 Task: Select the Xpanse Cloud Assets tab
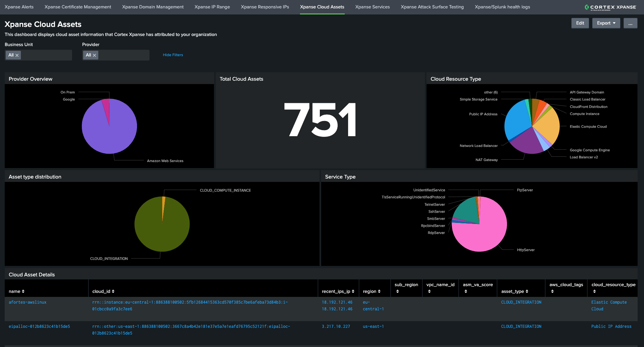tap(322, 7)
